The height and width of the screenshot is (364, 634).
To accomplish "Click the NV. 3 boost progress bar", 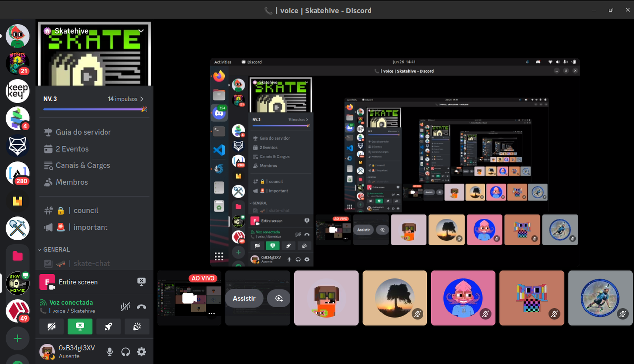I will pyautogui.click(x=95, y=109).
